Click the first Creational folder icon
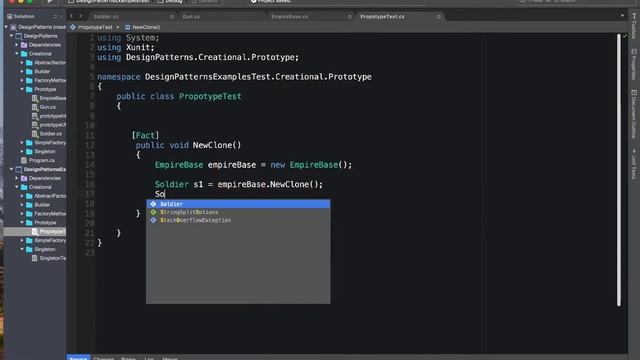640x360 pixels. coord(24,53)
